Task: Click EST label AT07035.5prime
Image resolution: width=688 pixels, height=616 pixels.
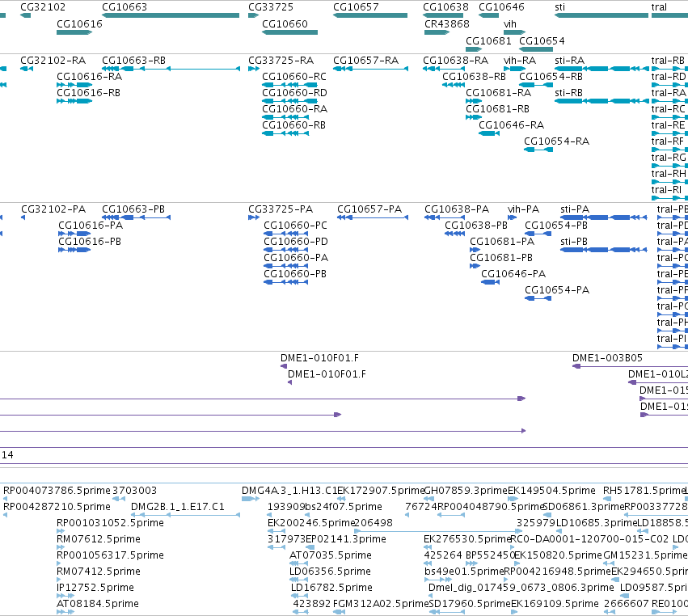Action: coord(331,555)
